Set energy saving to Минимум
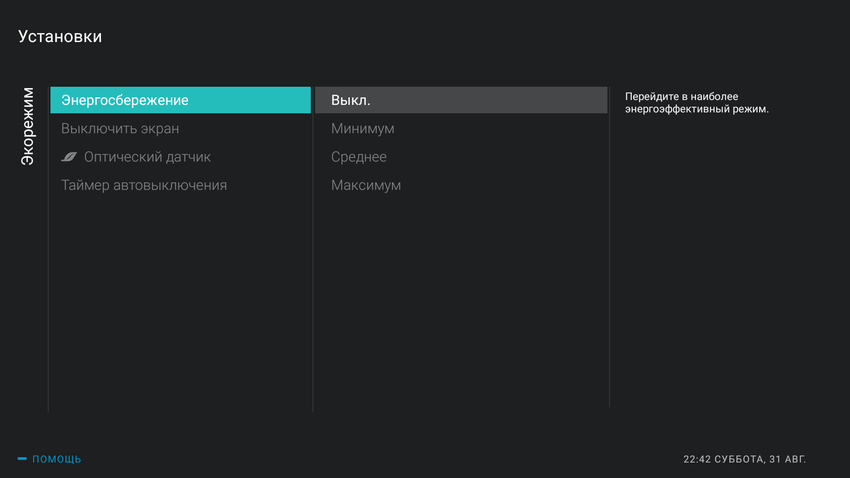The width and height of the screenshot is (850, 478). click(363, 129)
